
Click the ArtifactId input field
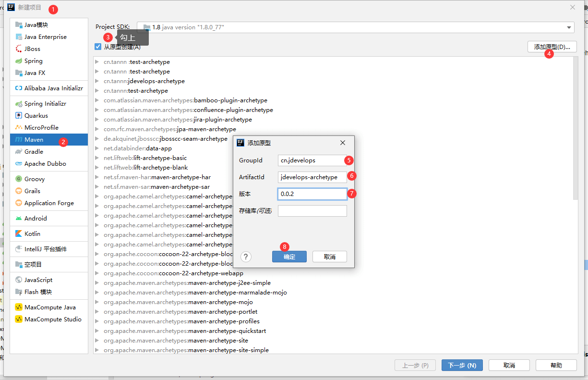[312, 177]
